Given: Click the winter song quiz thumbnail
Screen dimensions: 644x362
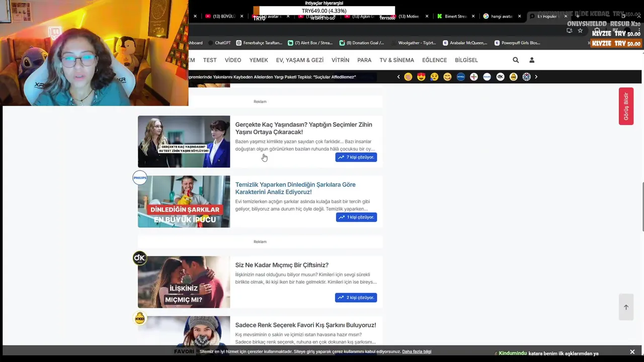Looking at the screenshot, I should coord(184,331).
